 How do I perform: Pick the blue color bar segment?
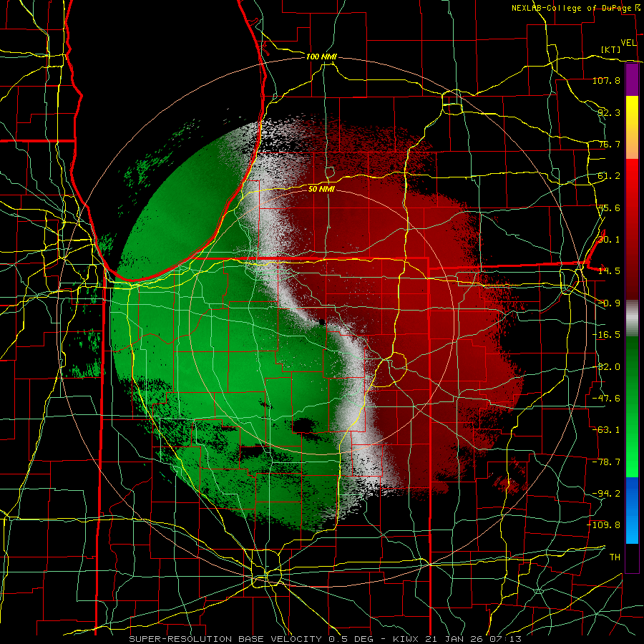(x=632, y=510)
